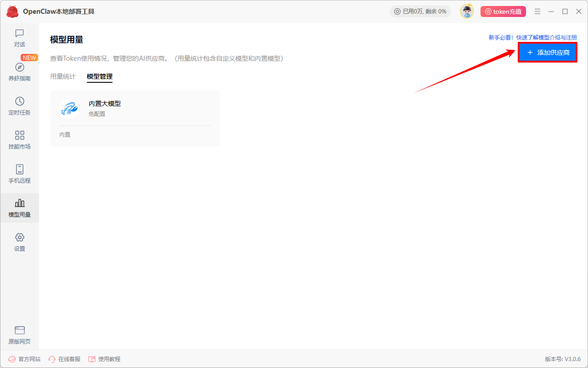Open 手机远程 phone icon
This screenshot has height=368, width=588.
click(x=19, y=169)
